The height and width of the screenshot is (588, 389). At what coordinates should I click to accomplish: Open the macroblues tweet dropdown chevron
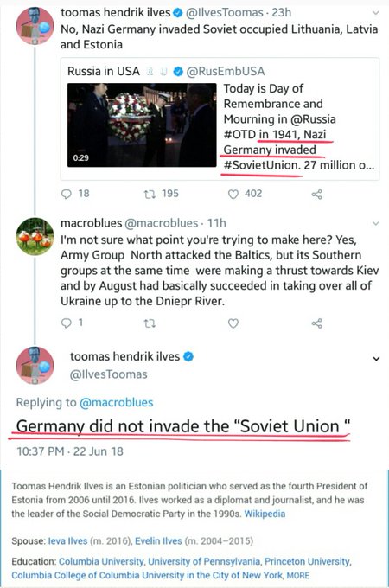pyautogui.click(x=376, y=223)
